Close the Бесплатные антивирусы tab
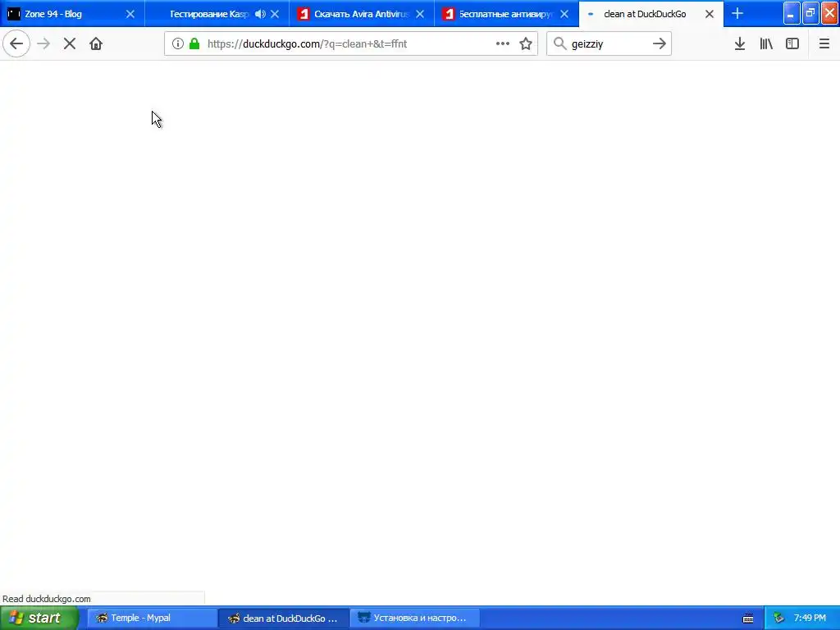Viewport: 840px width, 630px height. [564, 14]
